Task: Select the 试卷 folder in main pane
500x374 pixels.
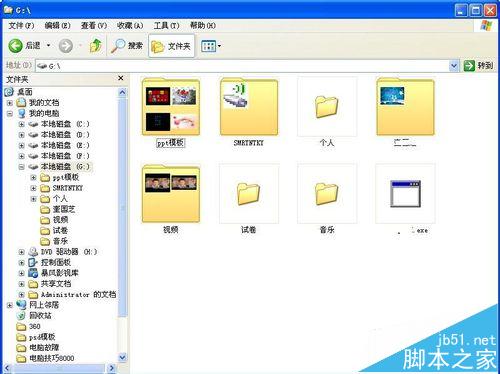Action: tap(249, 194)
